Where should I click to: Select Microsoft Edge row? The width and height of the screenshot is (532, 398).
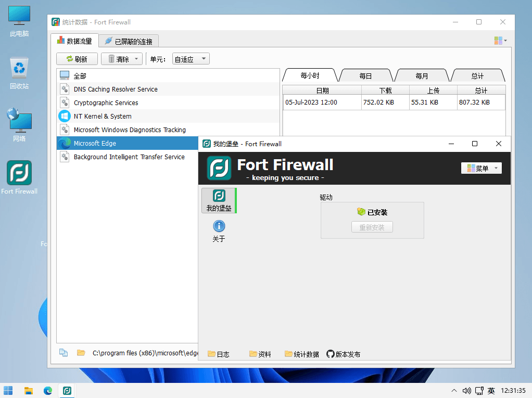(128, 144)
